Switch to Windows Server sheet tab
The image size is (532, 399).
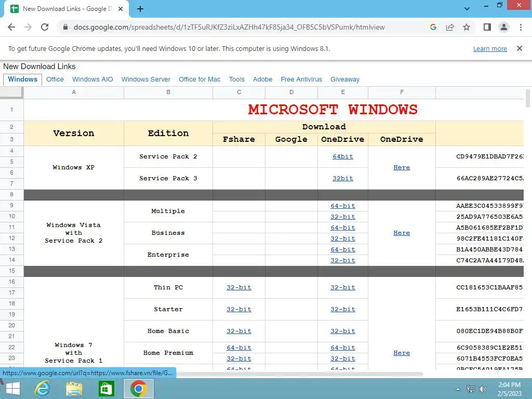pyautogui.click(x=146, y=79)
